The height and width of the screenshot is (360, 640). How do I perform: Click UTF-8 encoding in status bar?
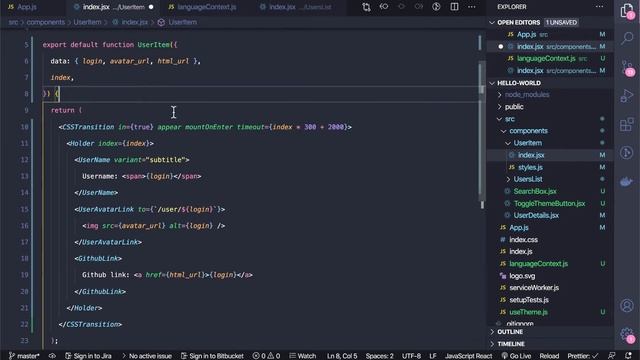411,356
